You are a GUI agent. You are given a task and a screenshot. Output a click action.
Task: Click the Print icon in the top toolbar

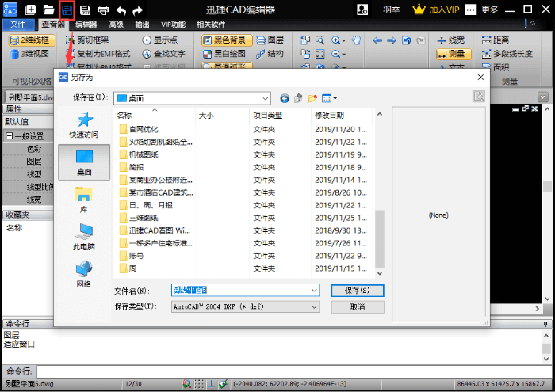103,10
